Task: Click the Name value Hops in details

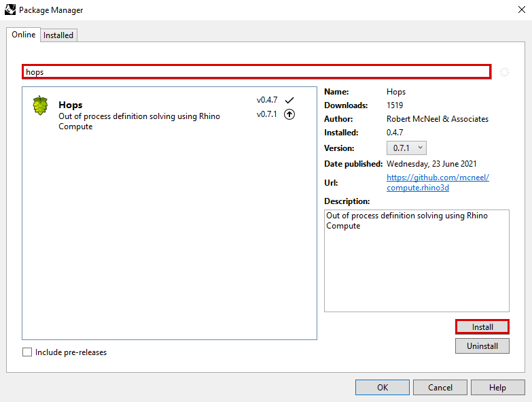Action: tap(396, 92)
